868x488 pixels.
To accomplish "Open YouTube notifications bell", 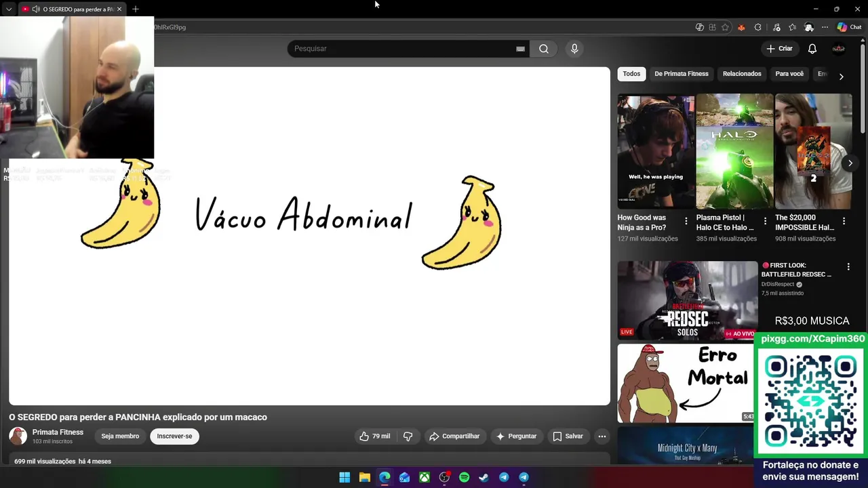I will pyautogui.click(x=812, y=49).
